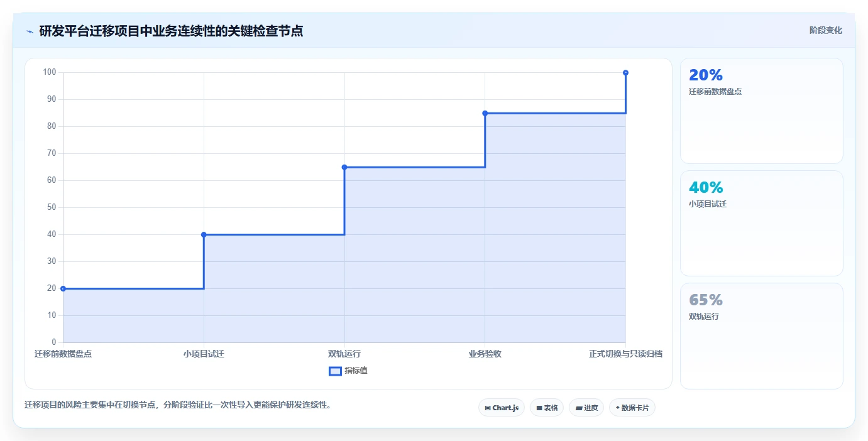868x441 pixels.
Task: Select the 数据卡片 tag chip
Action: coord(632,408)
